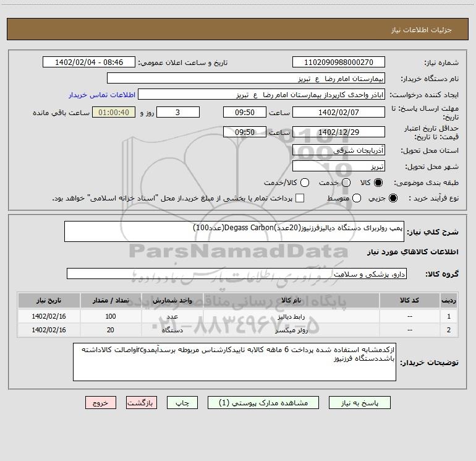Click the quantity cell 100

pos(111,316)
